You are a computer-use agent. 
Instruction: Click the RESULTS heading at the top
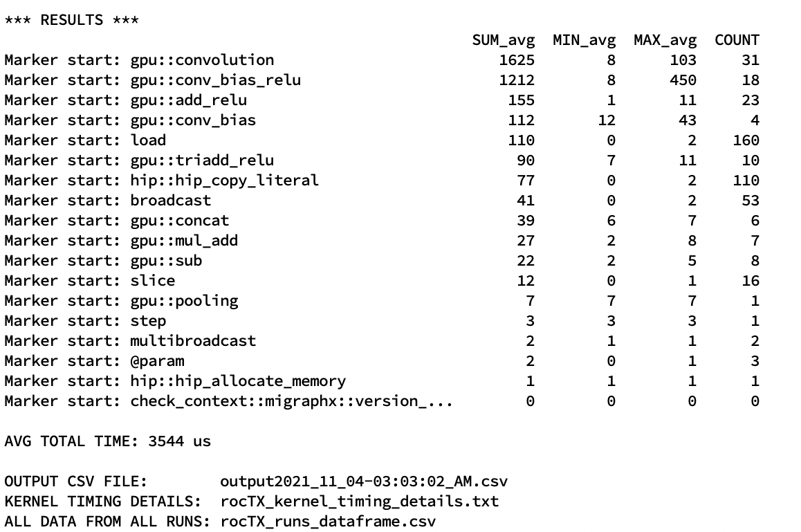point(72,20)
